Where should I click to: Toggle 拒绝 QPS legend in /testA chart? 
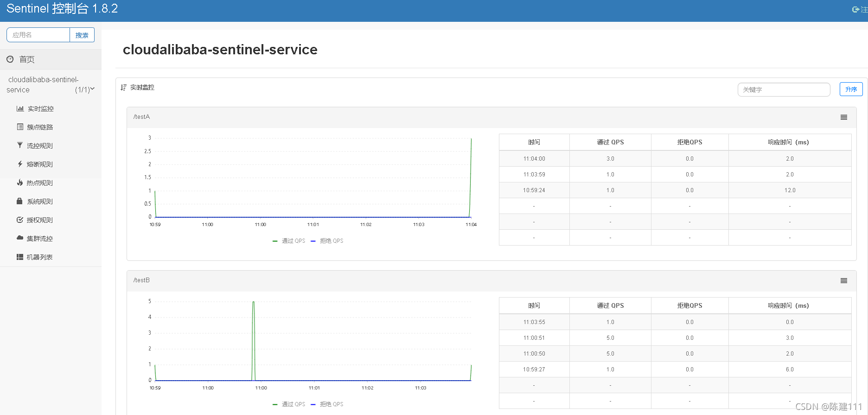click(327, 241)
